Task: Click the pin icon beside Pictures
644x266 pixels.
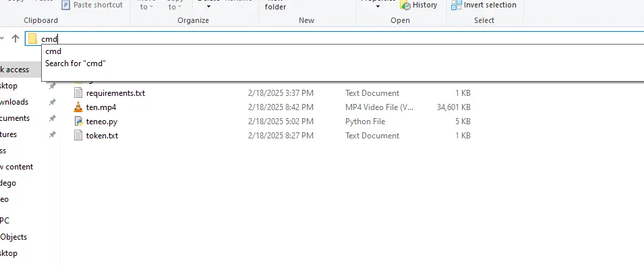Action: click(x=52, y=134)
